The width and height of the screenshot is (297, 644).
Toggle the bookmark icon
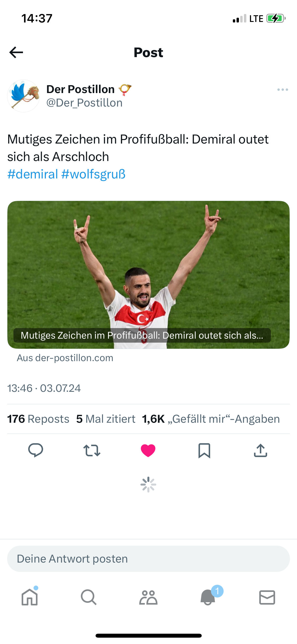(204, 450)
